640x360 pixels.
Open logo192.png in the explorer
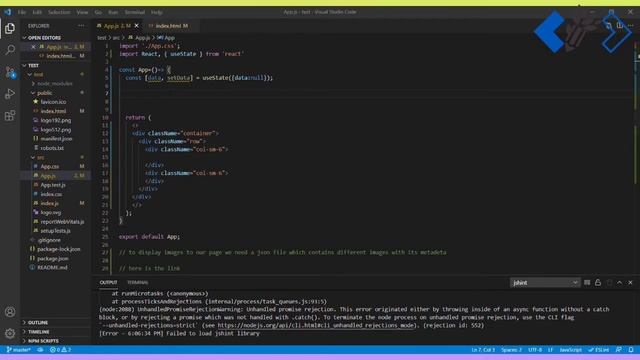tap(56, 120)
